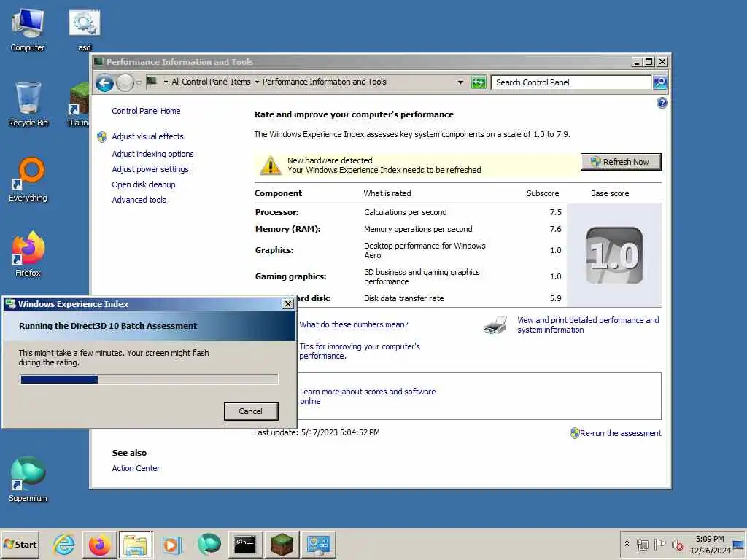
Task: Open Adjust power settings link
Action: coord(150,169)
